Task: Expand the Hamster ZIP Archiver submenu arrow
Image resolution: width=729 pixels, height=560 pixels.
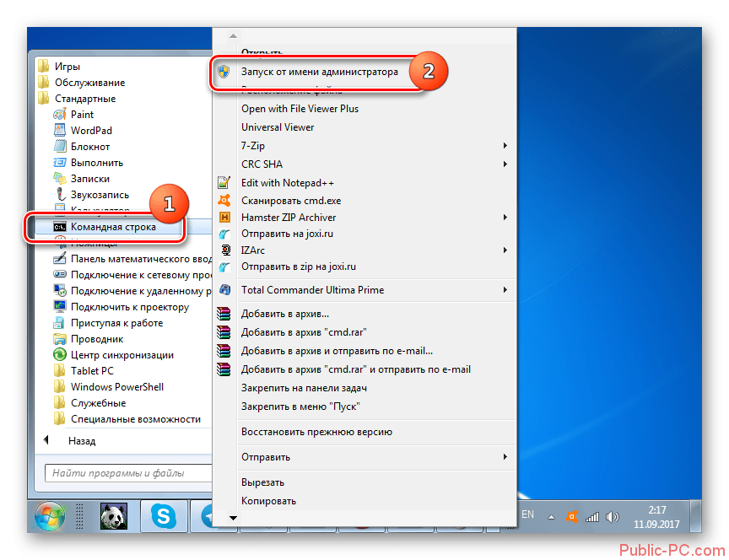Action: click(505, 217)
